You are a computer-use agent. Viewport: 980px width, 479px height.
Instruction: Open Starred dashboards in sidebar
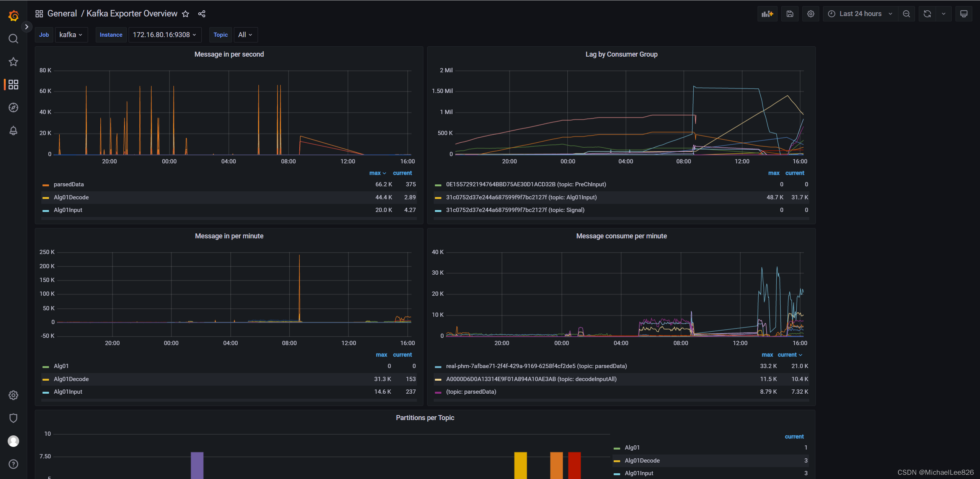(13, 62)
